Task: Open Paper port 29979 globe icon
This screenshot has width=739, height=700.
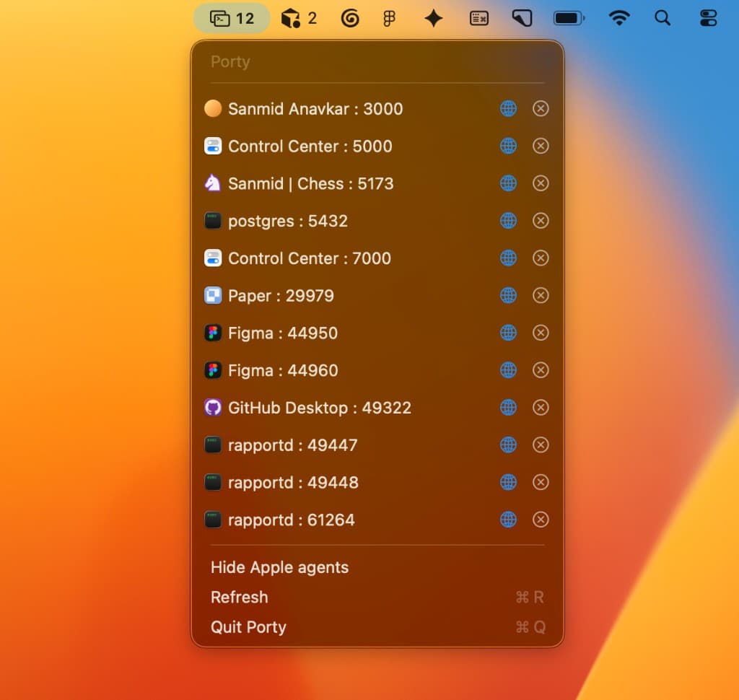Action: [508, 296]
